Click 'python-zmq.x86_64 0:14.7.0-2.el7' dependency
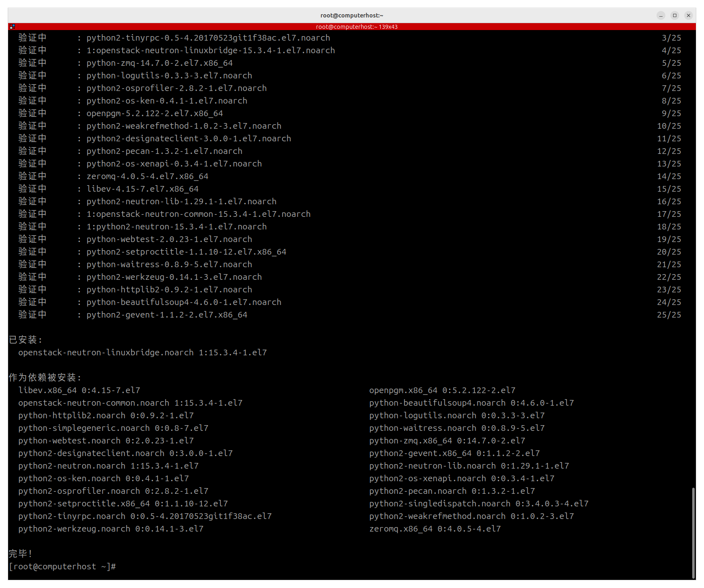Image resolution: width=704 pixels, height=588 pixels. 447,441
